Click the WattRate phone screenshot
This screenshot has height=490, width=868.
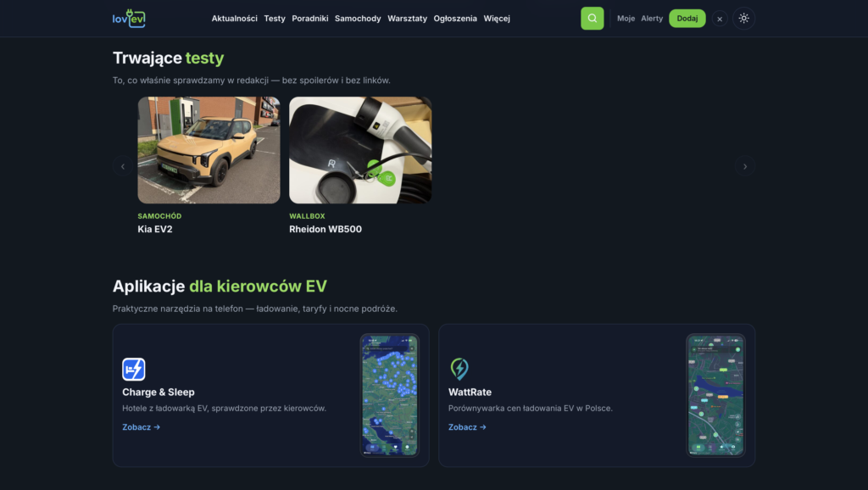tap(715, 395)
